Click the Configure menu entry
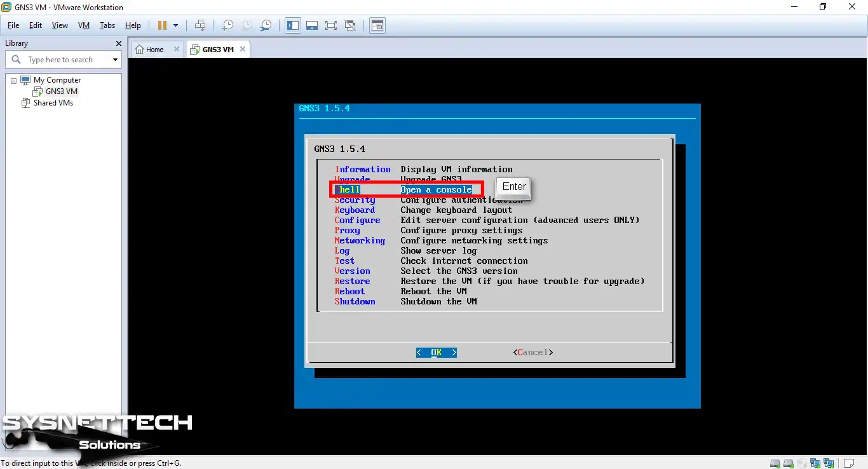 pyautogui.click(x=357, y=220)
